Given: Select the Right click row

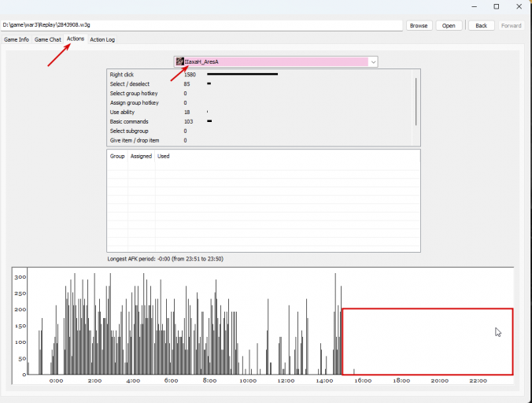Looking at the screenshot, I should point(260,75).
